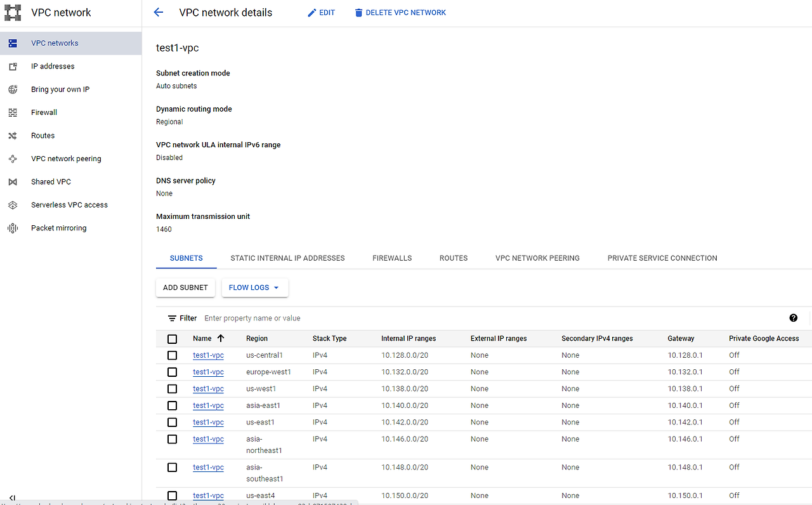Click the Stack Type column header
Viewport: 812px width, 505px height.
[329, 339]
